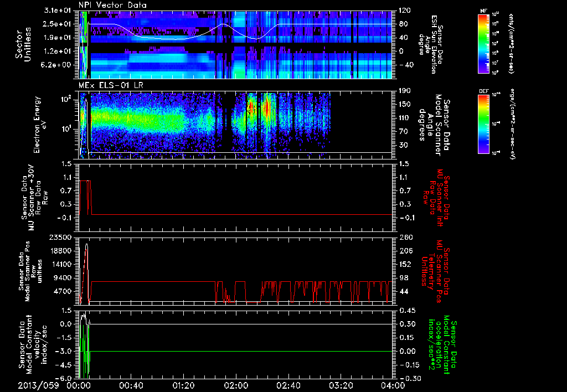Image resolution: width=567 pixels, height=392 pixels.
Task: Click the '3.1e+01' sector tick value
Action: (57, 11)
